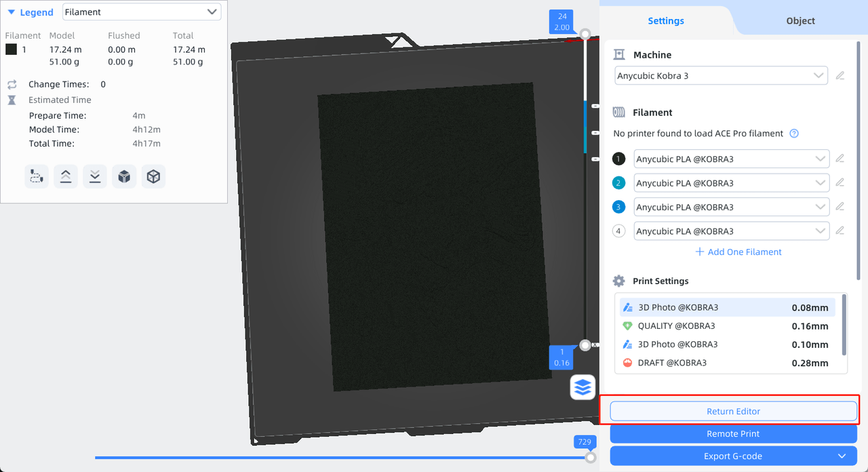Open the Filament view dropdown
This screenshot has width=868, height=472.
point(141,12)
